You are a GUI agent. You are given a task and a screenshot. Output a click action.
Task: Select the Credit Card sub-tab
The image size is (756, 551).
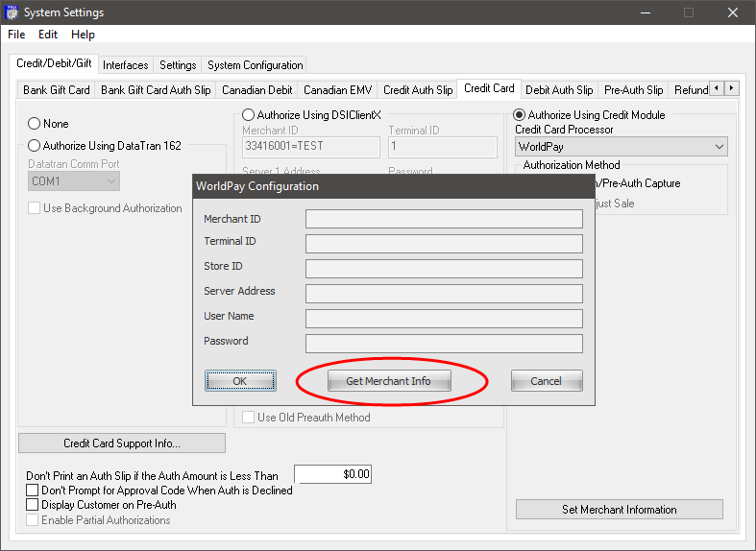489,88
